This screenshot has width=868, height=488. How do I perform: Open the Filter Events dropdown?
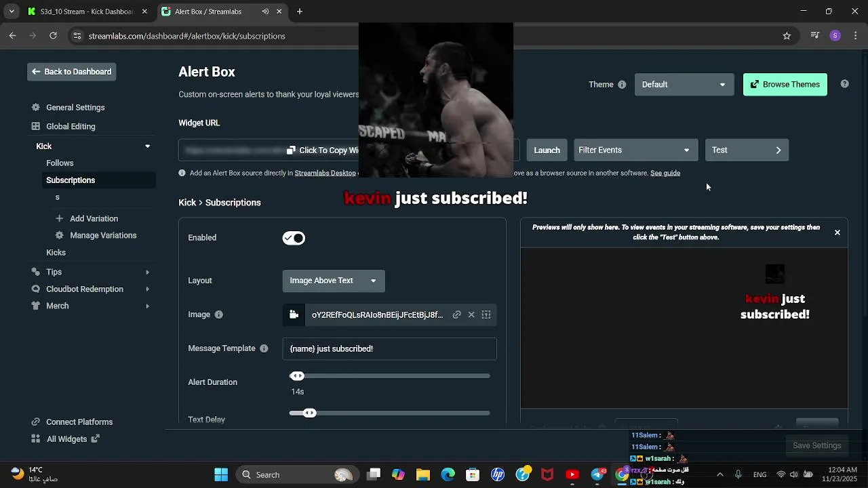pyautogui.click(x=635, y=150)
